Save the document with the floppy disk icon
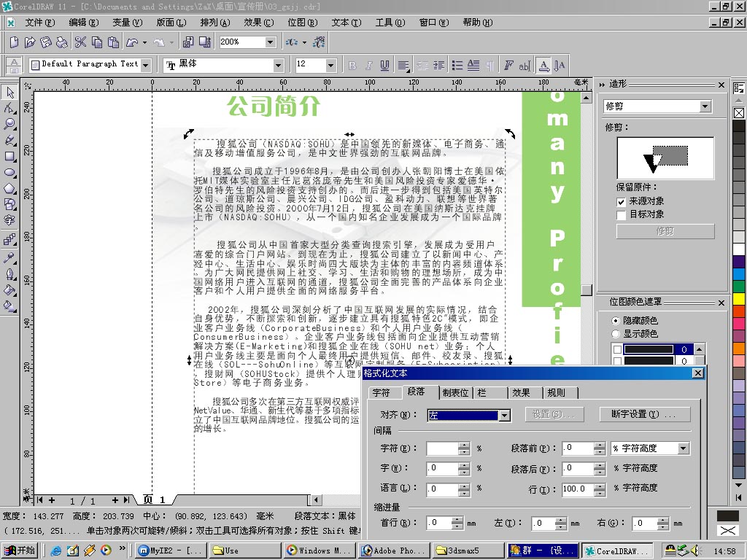The height and width of the screenshot is (560, 747). pyautogui.click(x=46, y=42)
